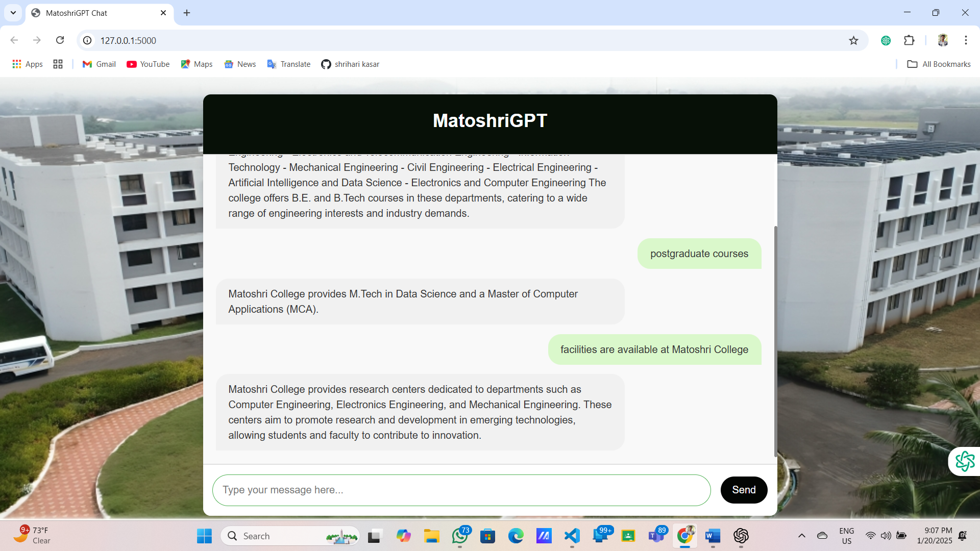Image resolution: width=980 pixels, height=551 pixels.
Task: Launch Visual Studio Code from the taskbar
Action: tap(572, 536)
